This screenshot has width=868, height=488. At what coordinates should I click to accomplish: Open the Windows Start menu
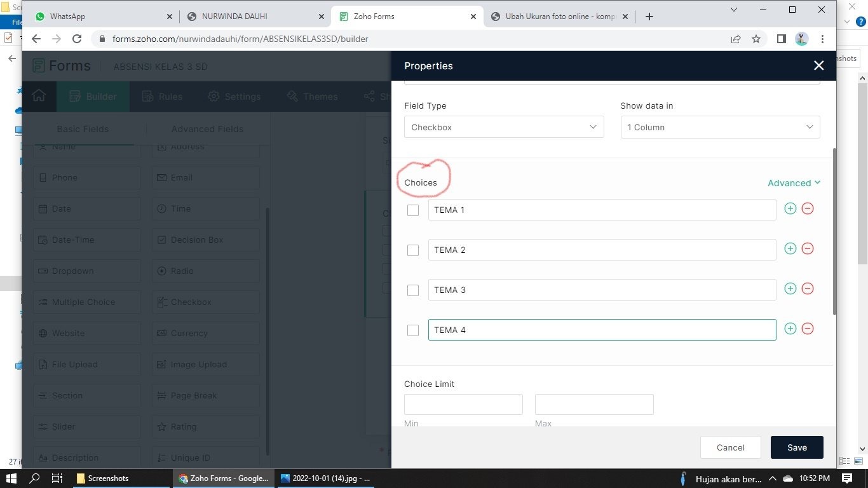point(11,478)
